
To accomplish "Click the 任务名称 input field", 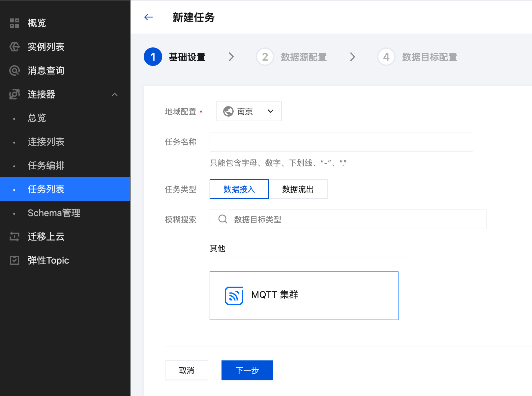I will pyautogui.click(x=341, y=142).
